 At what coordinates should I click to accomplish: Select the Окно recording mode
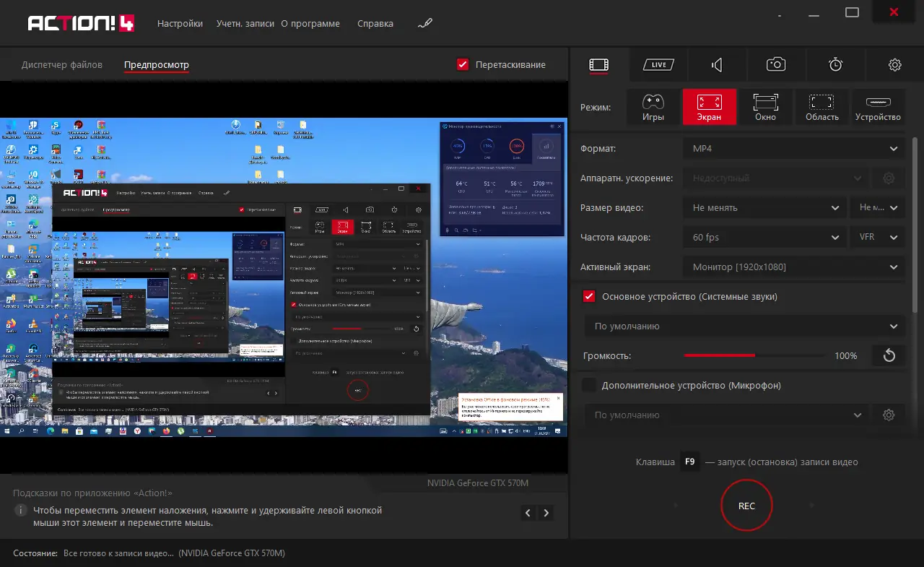coord(766,107)
